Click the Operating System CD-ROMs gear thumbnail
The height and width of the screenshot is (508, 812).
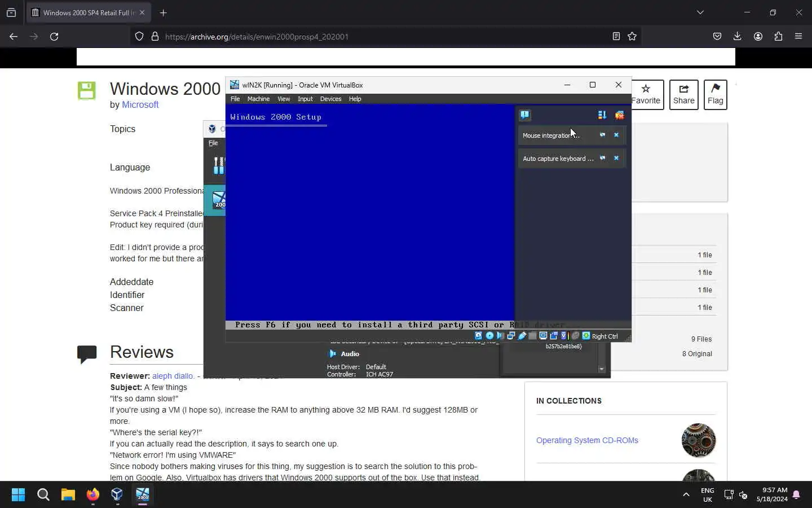699,440
